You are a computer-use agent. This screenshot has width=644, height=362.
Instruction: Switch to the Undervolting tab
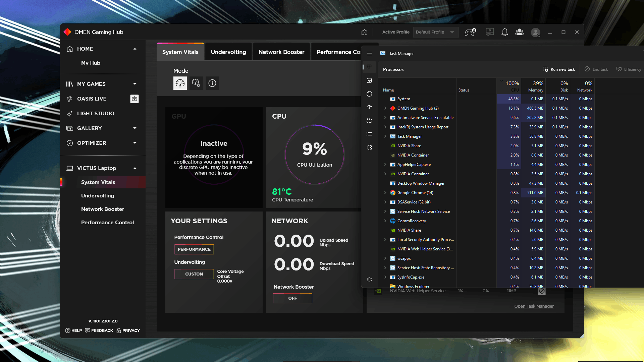tap(228, 52)
